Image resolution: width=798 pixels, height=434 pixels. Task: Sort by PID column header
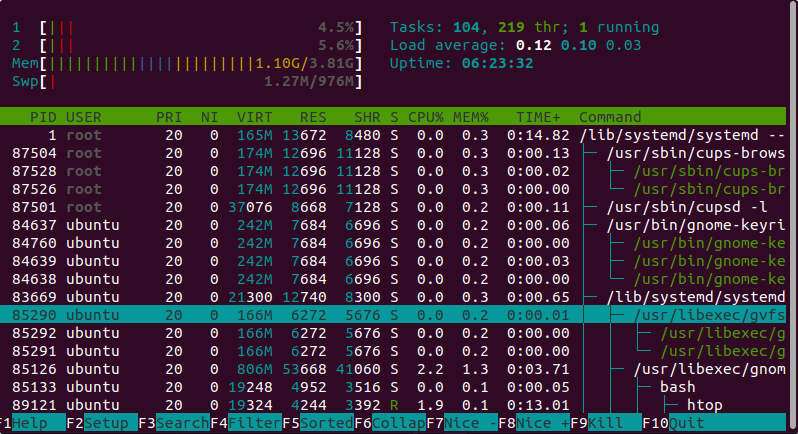(x=43, y=118)
